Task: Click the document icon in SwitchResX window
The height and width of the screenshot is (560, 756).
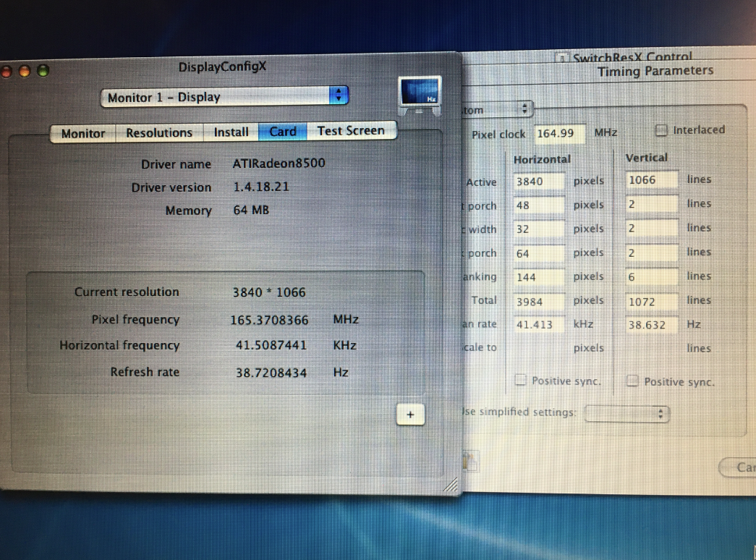Action: [x=470, y=461]
